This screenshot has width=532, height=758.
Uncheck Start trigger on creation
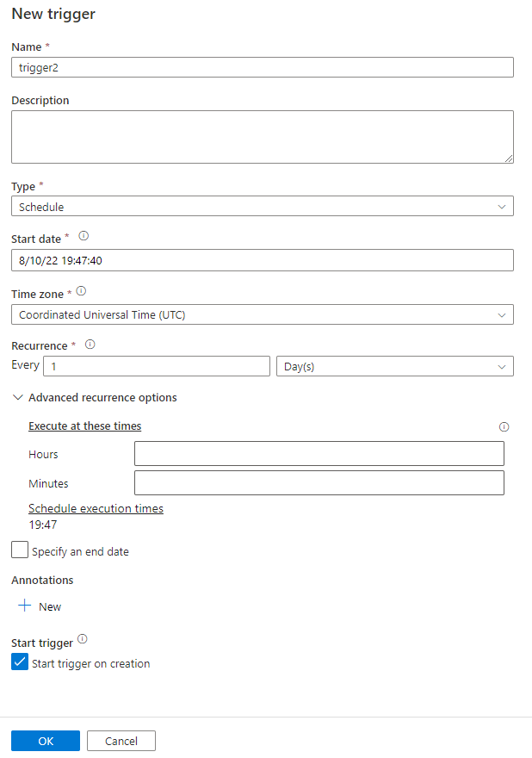click(20, 662)
